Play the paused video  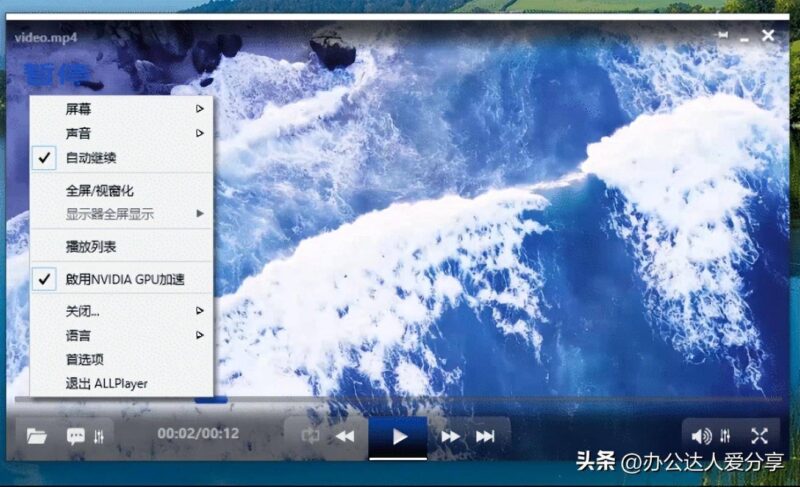pyautogui.click(x=398, y=437)
